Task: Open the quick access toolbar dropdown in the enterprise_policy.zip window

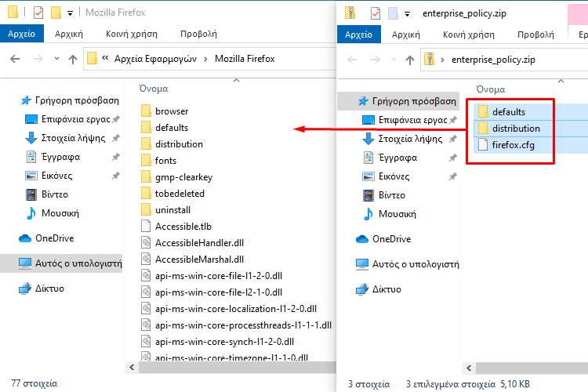Action: (407, 14)
